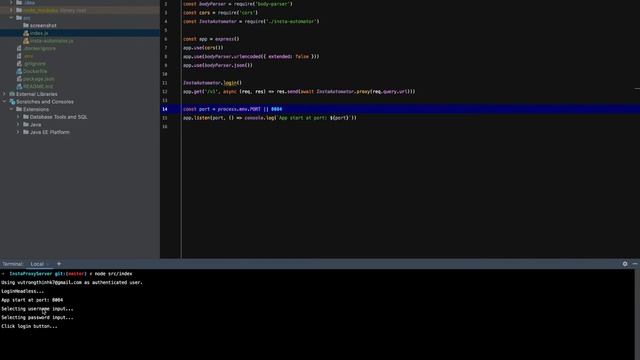Click the 'InstaAutomator.login()' code line
The width and height of the screenshot is (640, 360).
[212, 83]
